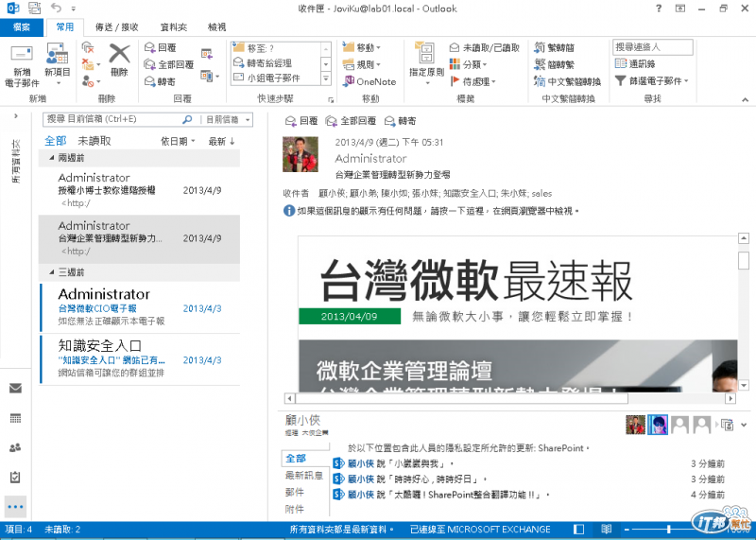Show 全部 (All) messages filter
Viewport: 756px width, 540px height.
[x=56, y=141]
